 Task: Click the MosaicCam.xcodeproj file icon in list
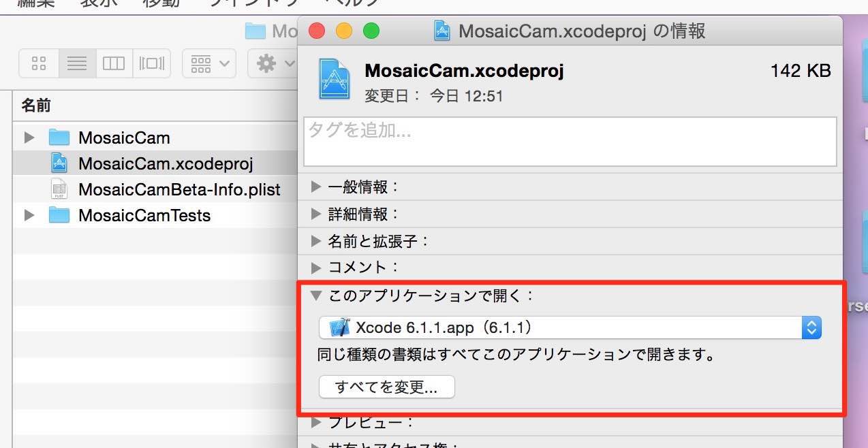click(59, 163)
